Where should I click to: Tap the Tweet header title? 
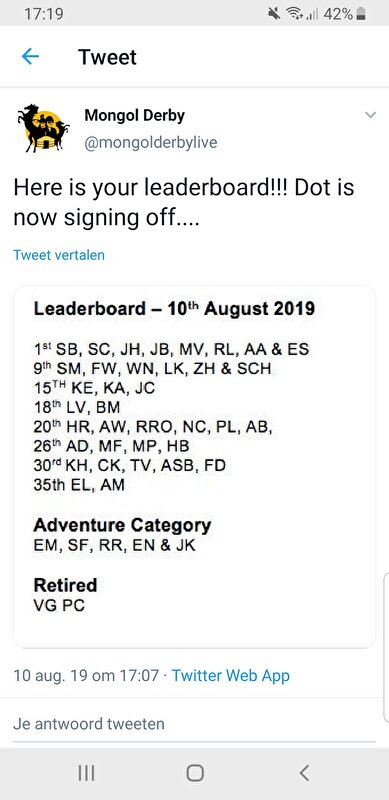coord(107,57)
